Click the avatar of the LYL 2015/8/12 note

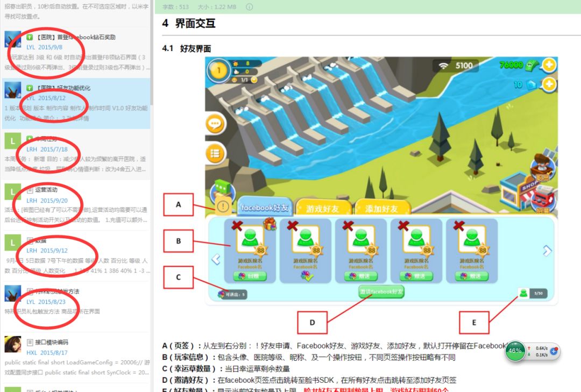tap(12, 90)
